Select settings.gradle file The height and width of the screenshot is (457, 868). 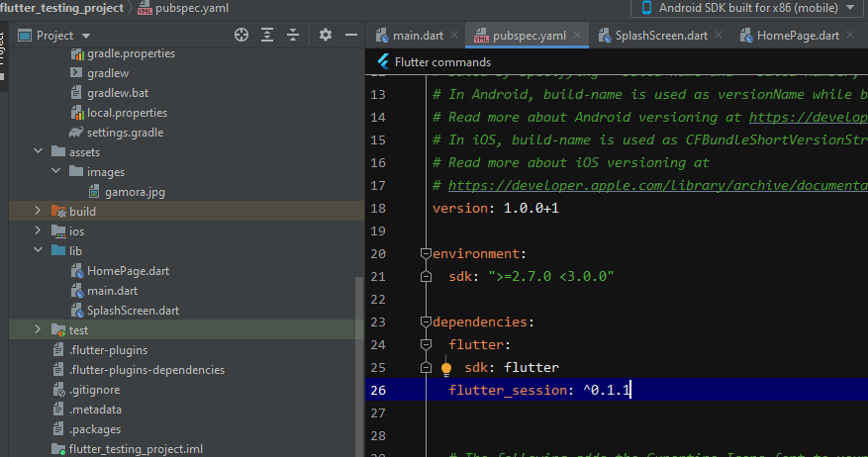pyautogui.click(x=125, y=133)
